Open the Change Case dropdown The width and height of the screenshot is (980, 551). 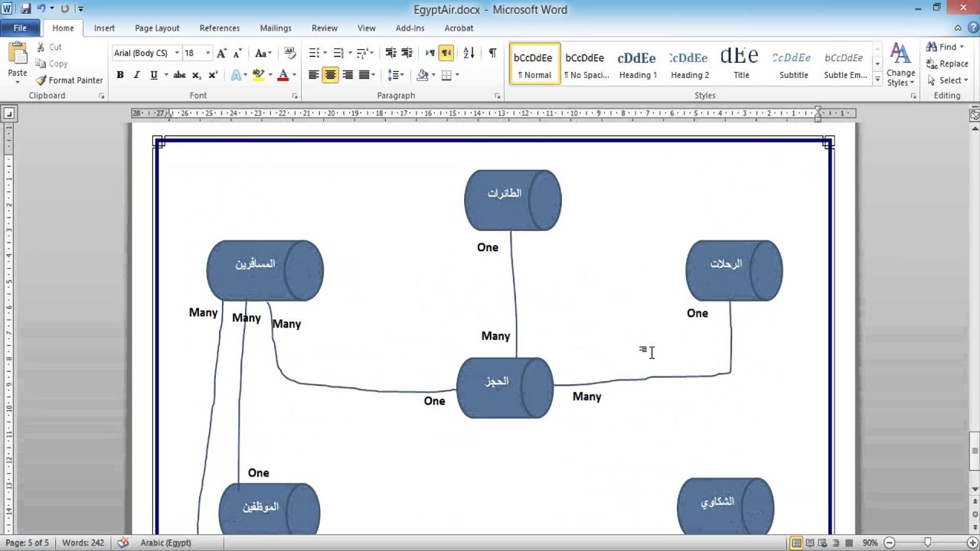pos(263,54)
